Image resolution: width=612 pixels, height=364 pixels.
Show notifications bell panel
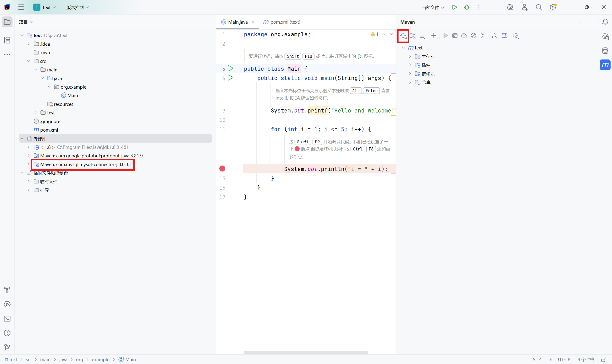[605, 22]
